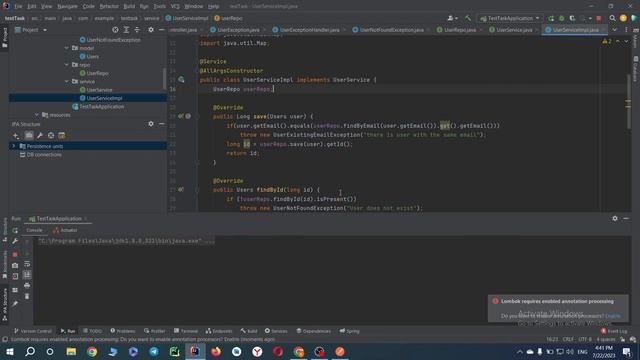
Task: Click the UserRepo breadcrumb in navigation bar
Action: point(229,18)
